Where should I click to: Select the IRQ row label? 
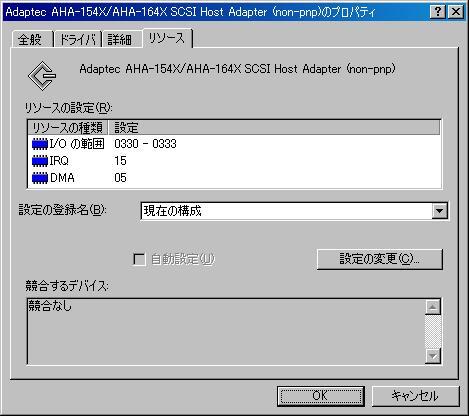59,161
